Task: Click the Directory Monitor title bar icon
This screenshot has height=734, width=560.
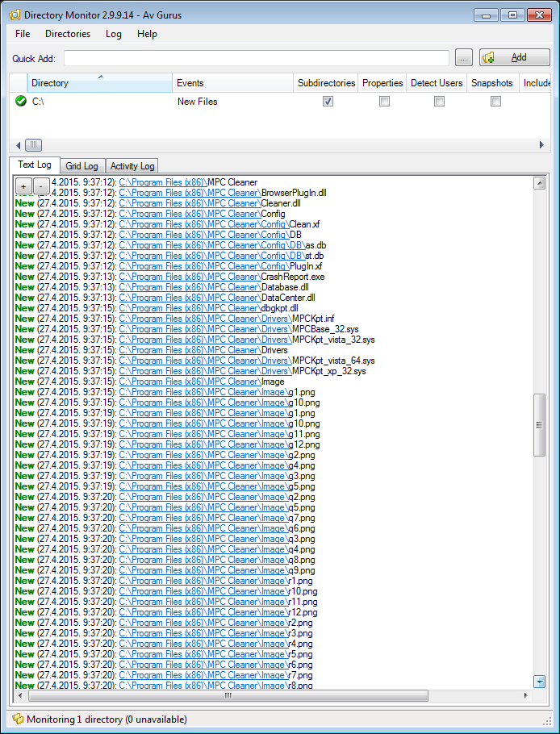Action: [15, 15]
